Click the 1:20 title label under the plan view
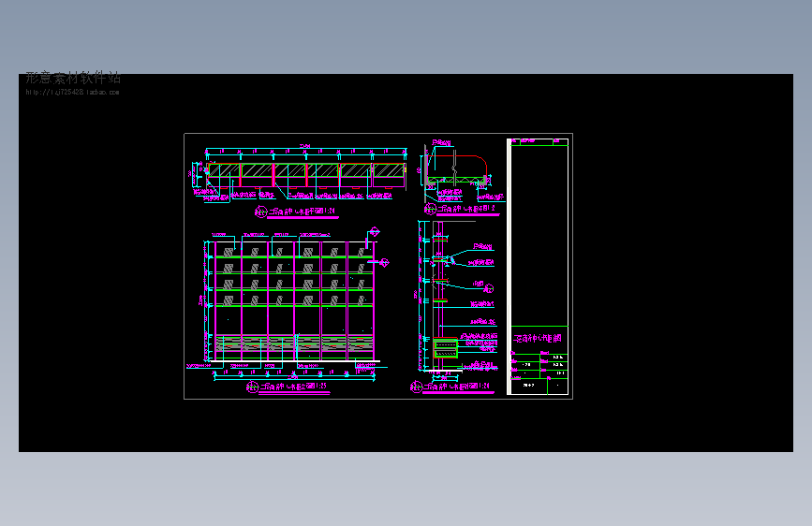Screen dimensions: 812x526 pos(295,212)
